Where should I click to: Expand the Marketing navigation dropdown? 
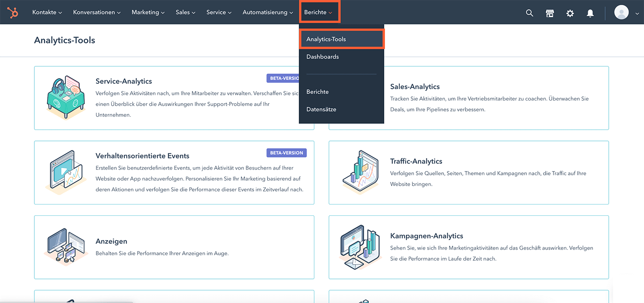tap(148, 12)
